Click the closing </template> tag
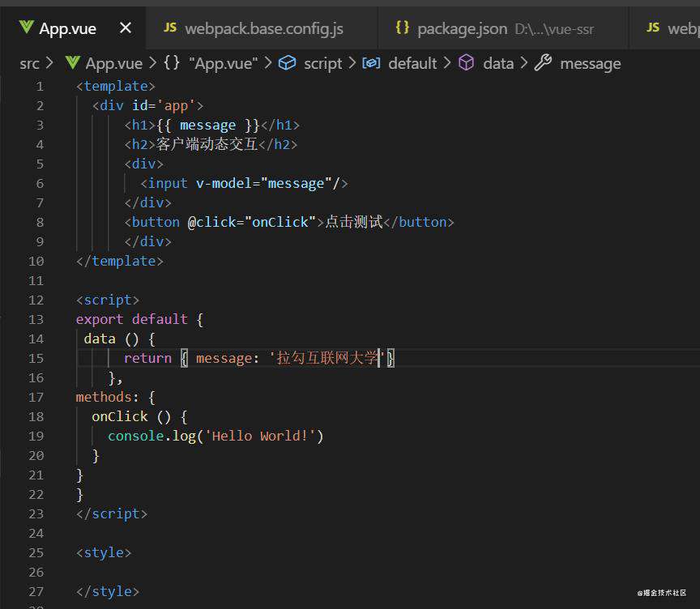The height and width of the screenshot is (609, 700). [120, 261]
